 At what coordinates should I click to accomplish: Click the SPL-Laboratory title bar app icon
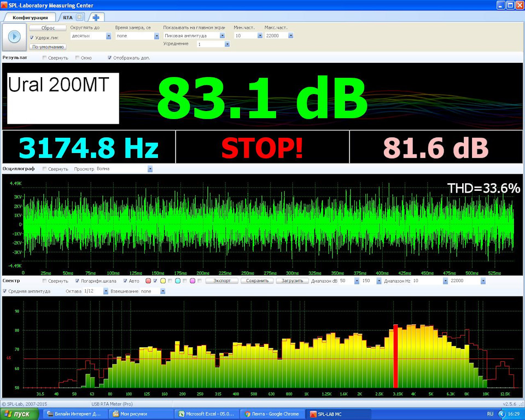point(4,5)
